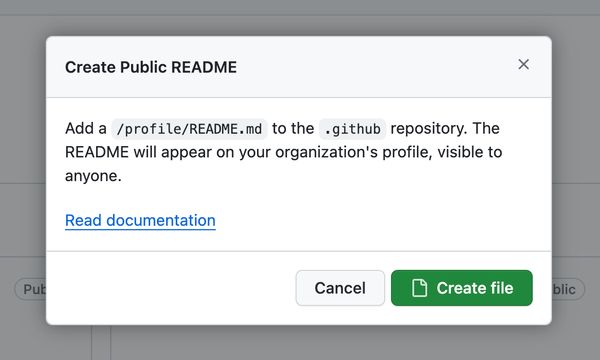
Task: Select the /profile/README.md code label
Action: [x=189, y=129]
